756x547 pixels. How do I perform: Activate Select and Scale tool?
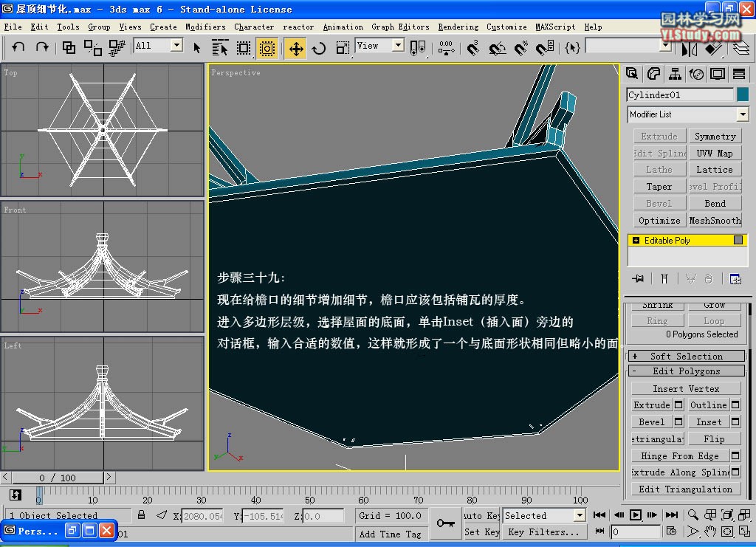click(x=343, y=48)
